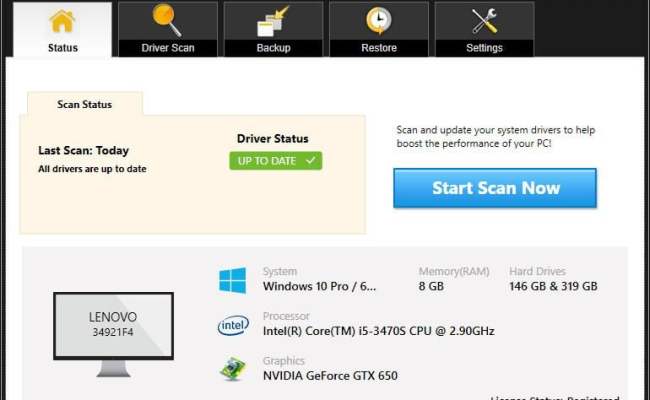This screenshot has width=650, height=400.
Task: Switch to the Status tab label
Action: 63,48
